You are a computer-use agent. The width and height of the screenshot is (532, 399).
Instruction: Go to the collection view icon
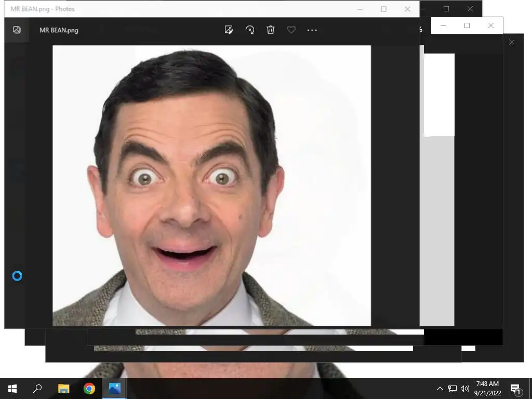coord(17,30)
